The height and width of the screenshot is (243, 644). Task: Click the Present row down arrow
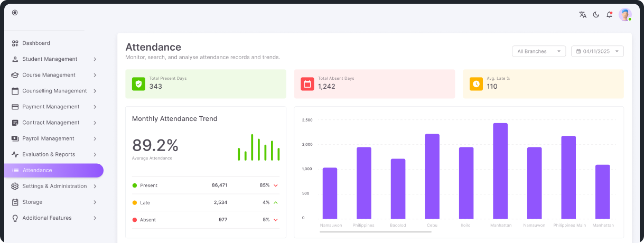276,185
